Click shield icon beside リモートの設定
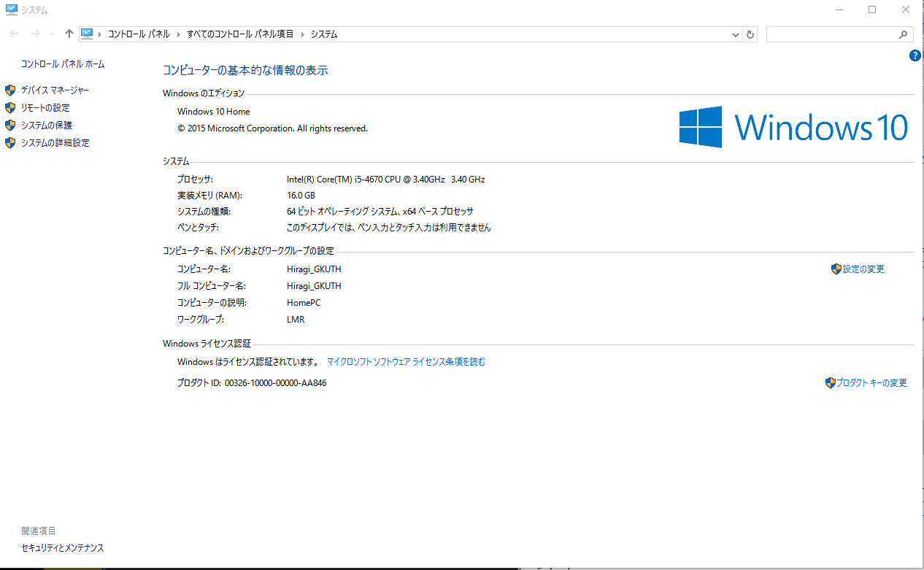Screen dimensions: 924x570 [x=10, y=107]
